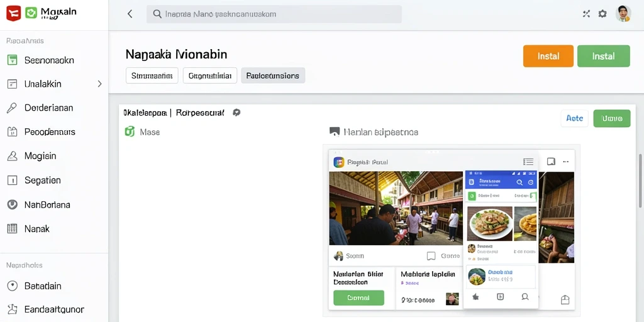Click the Batadain location icon
Screen dimensions: 644x322
click(13, 286)
